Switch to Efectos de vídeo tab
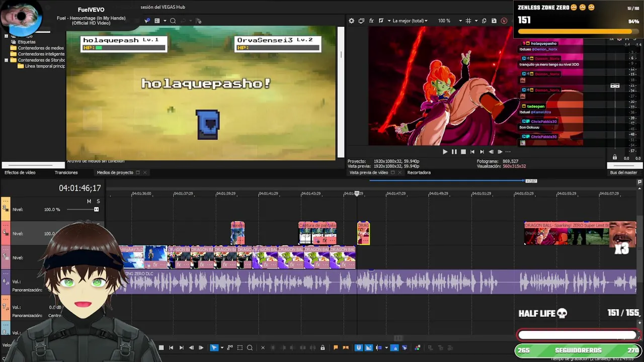The height and width of the screenshot is (362, 644). tap(20, 172)
